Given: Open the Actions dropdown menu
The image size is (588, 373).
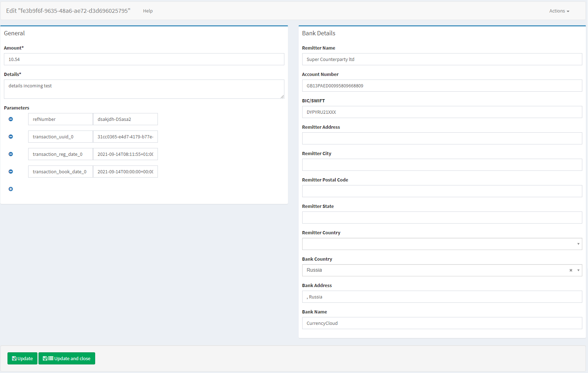Looking at the screenshot, I should tap(559, 11).
